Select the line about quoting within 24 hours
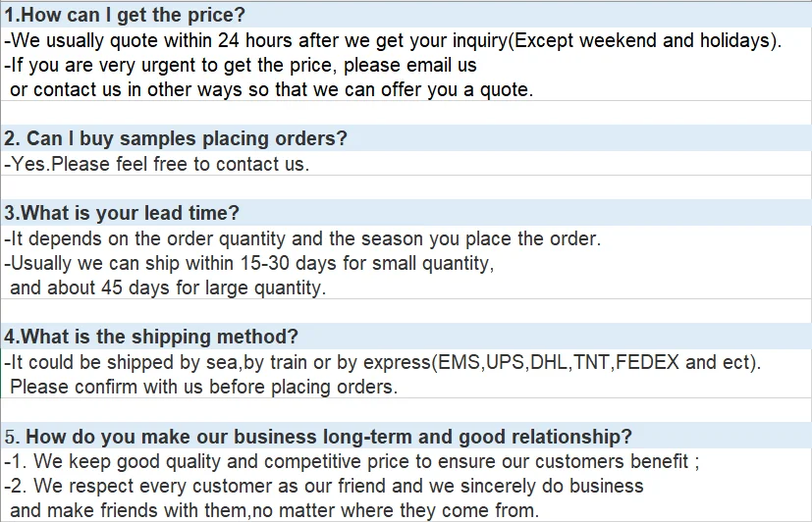Viewport: 812px width, 522px height. (393, 40)
